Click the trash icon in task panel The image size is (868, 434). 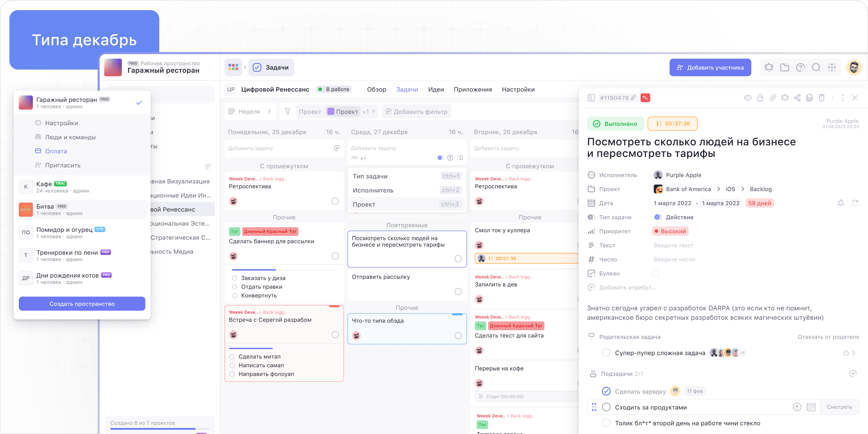[822, 98]
